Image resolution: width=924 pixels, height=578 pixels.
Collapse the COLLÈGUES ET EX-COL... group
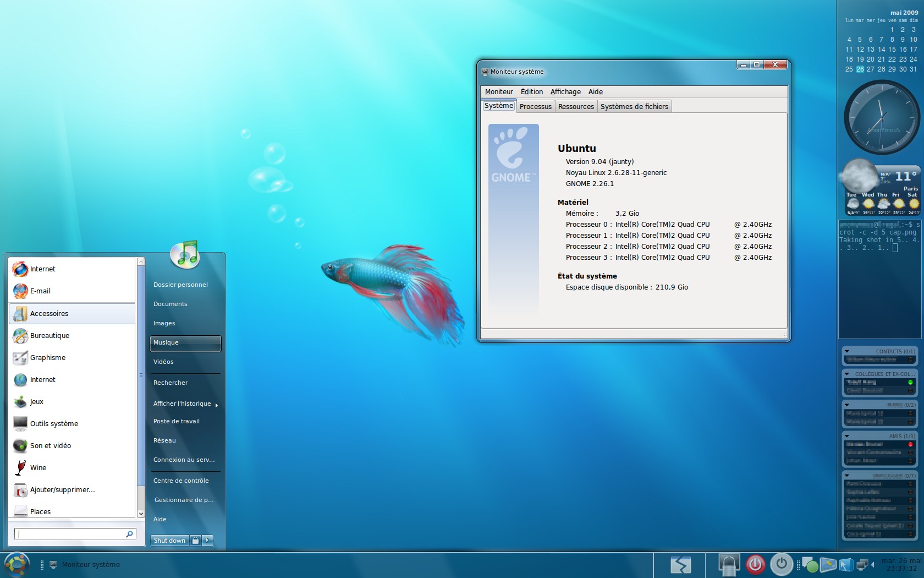(x=847, y=374)
